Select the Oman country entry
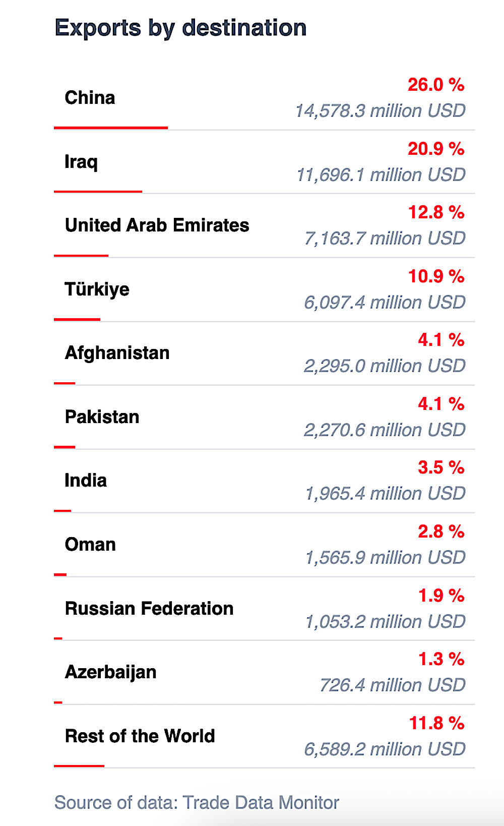504x826 pixels. click(x=91, y=545)
